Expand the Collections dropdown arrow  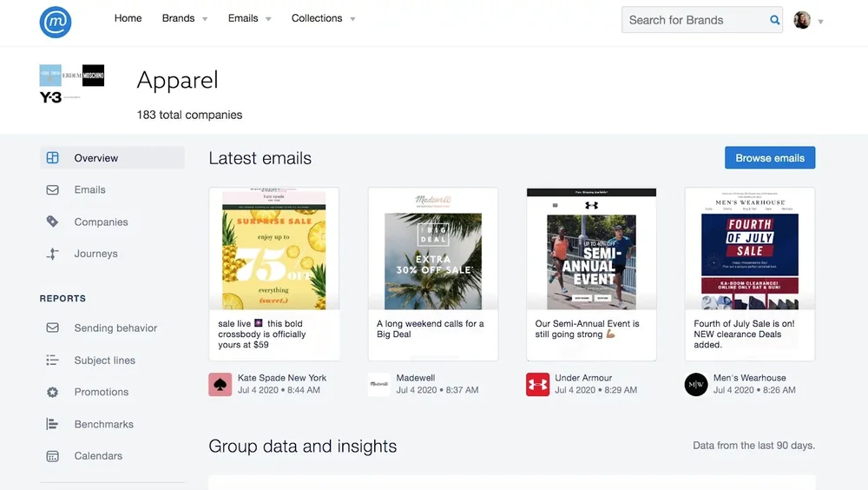[x=352, y=19]
